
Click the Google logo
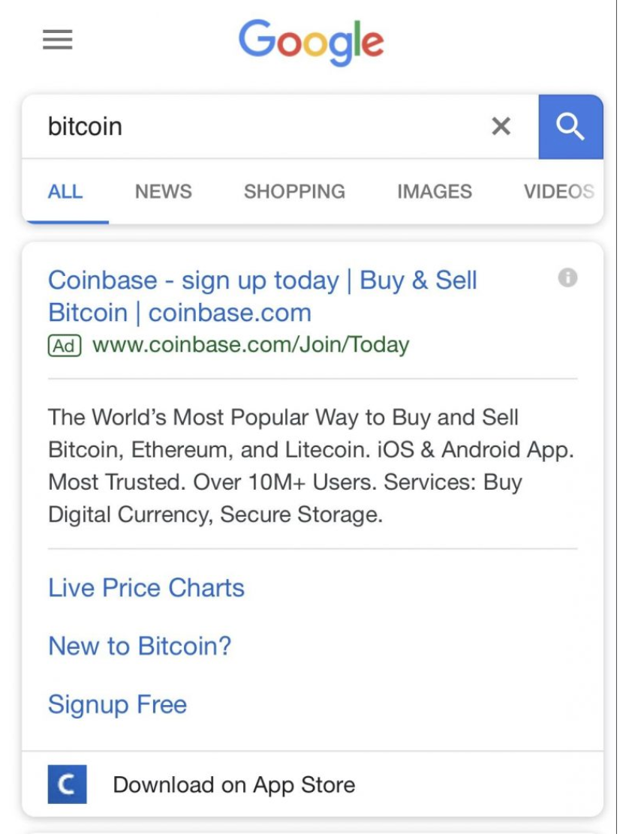[x=311, y=42]
